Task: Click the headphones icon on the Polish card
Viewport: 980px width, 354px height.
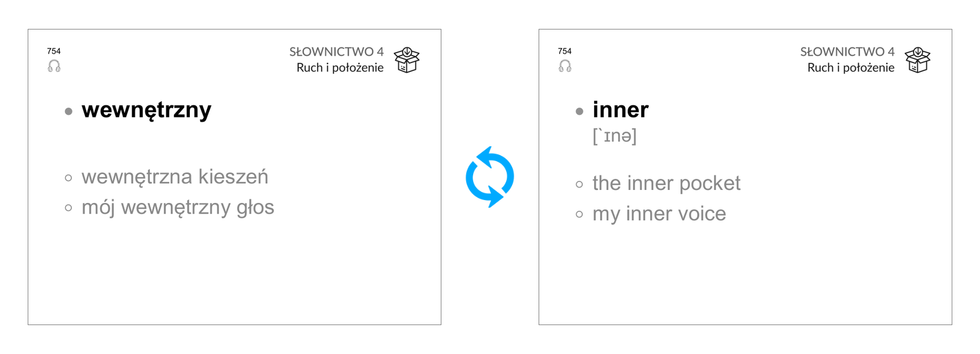Action: tap(54, 66)
